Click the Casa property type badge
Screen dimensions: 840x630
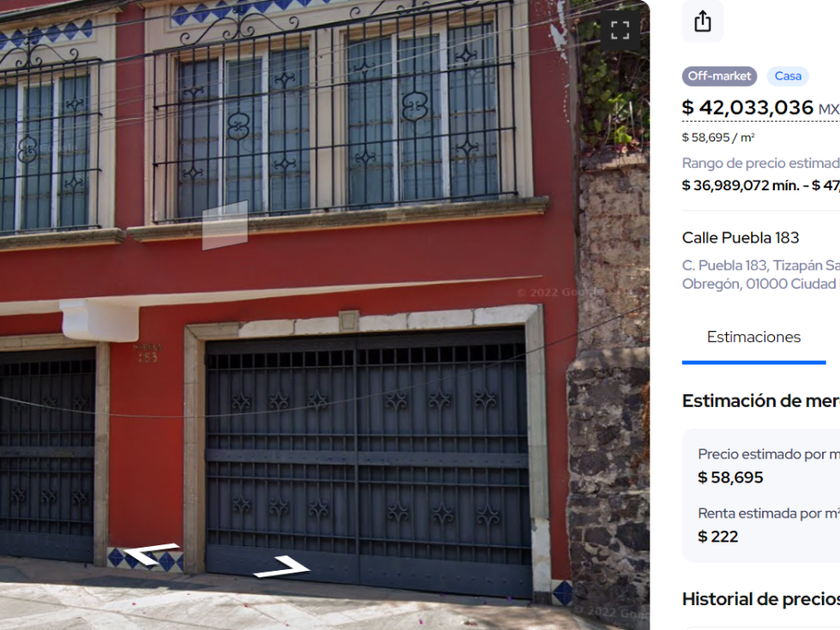[x=788, y=76]
